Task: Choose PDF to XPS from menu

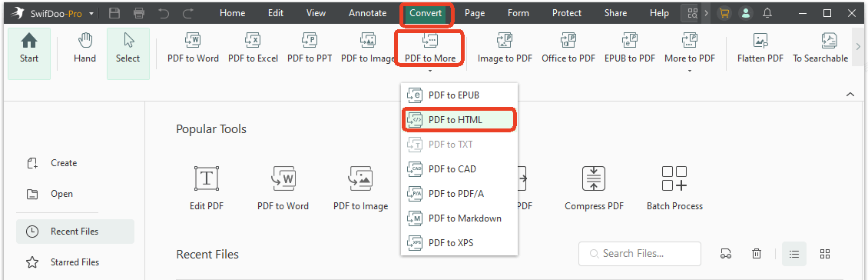Action: [x=459, y=242]
